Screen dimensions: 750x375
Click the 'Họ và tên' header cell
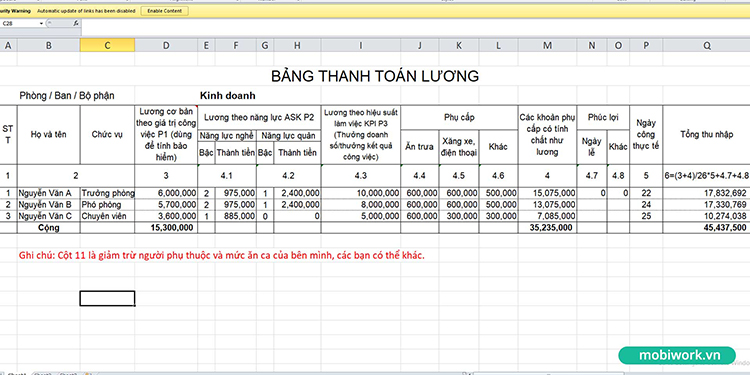(x=49, y=134)
